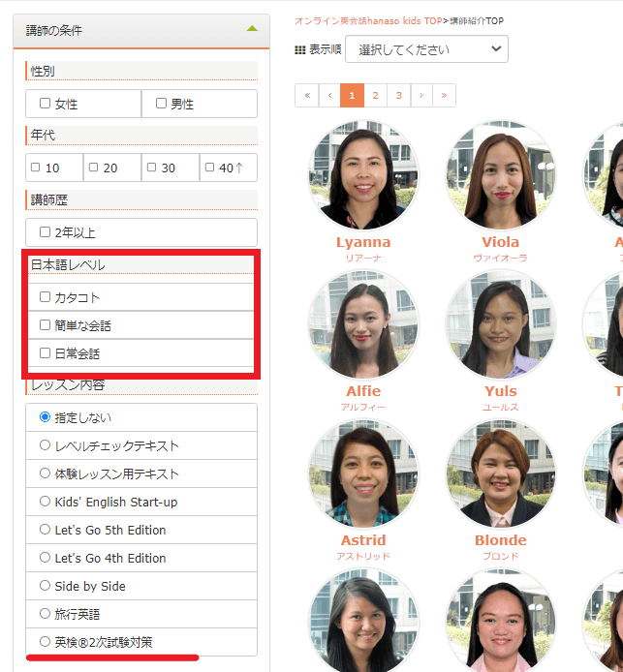The image size is (623, 672).
Task: Go to pagination page 2
Action: pyautogui.click(x=375, y=95)
